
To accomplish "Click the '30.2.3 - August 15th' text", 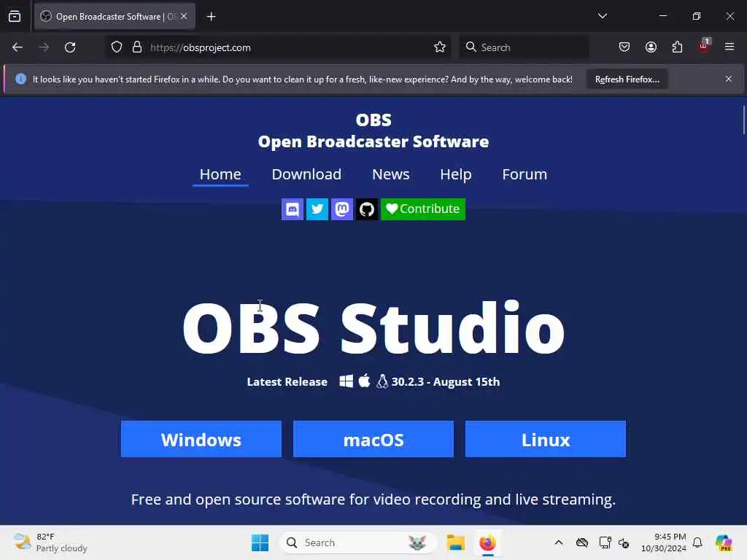I will point(446,382).
